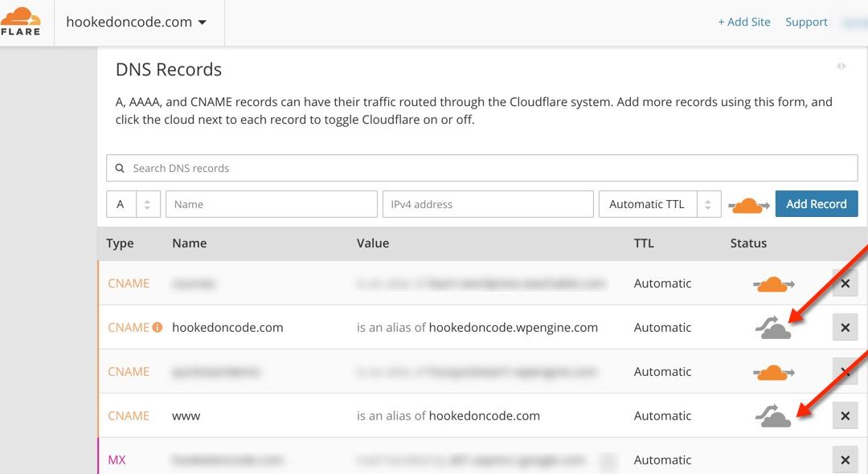This screenshot has width=868, height=474.
Task: Click the Status column header
Action: point(748,243)
